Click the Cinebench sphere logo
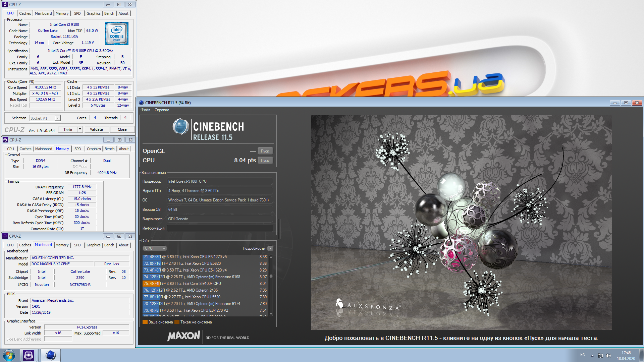The image size is (644, 362). 181,127
